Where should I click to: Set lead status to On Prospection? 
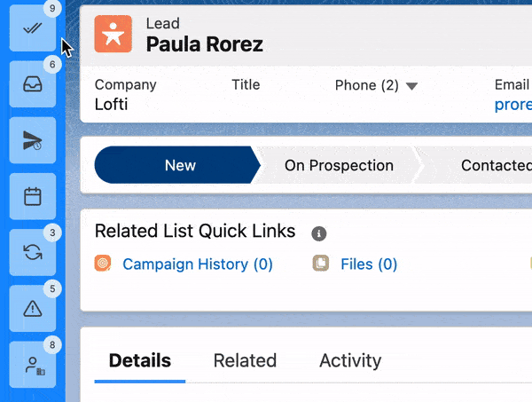point(339,165)
